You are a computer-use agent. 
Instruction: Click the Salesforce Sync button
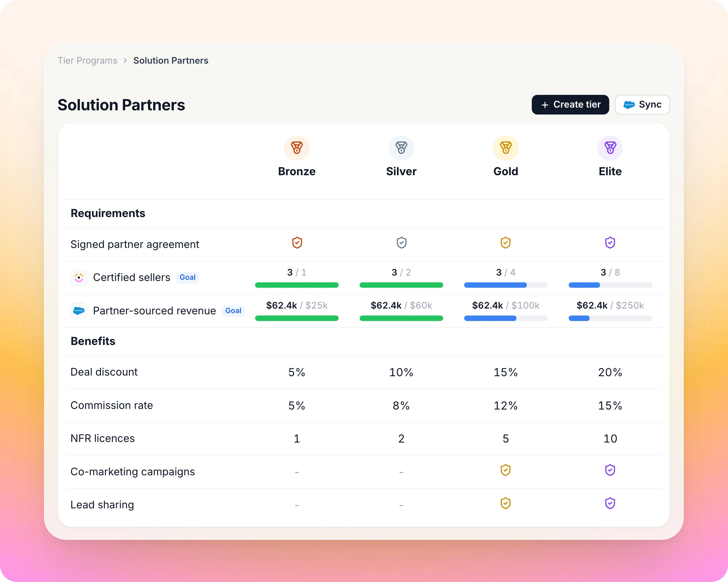tap(642, 105)
